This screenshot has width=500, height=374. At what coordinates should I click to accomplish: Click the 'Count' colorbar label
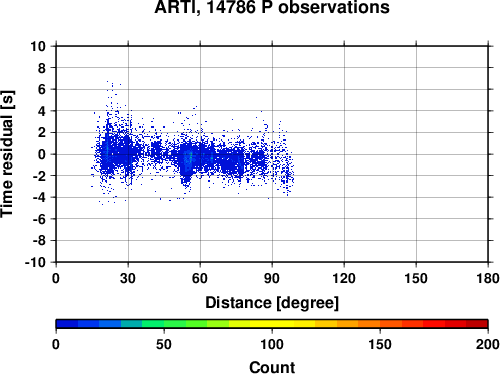[x=272, y=367]
